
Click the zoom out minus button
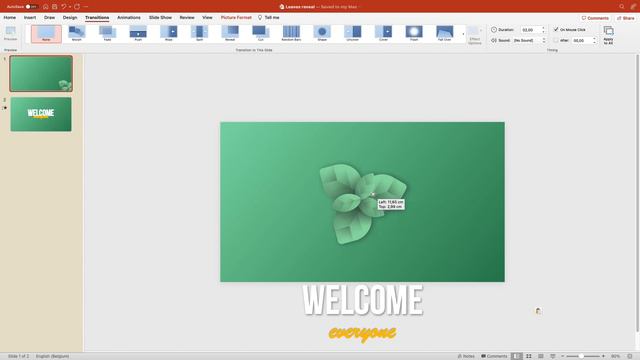tap(562, 356)
